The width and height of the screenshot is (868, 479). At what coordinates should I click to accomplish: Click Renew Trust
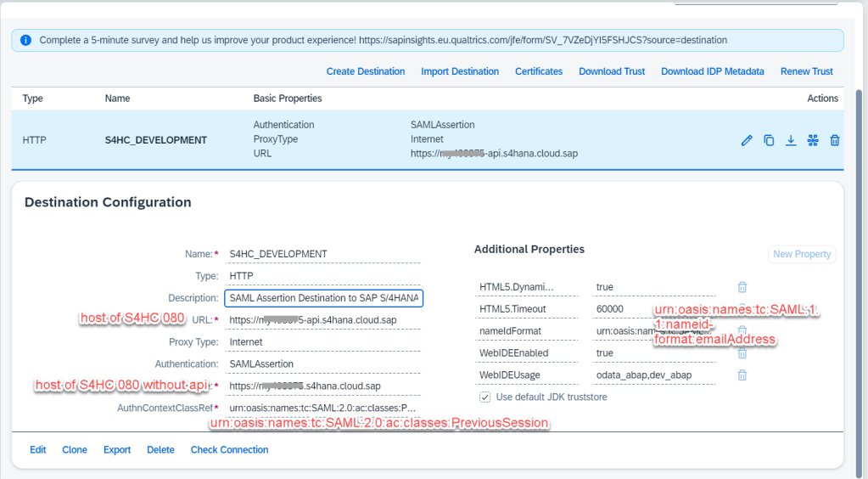[806, 71]
